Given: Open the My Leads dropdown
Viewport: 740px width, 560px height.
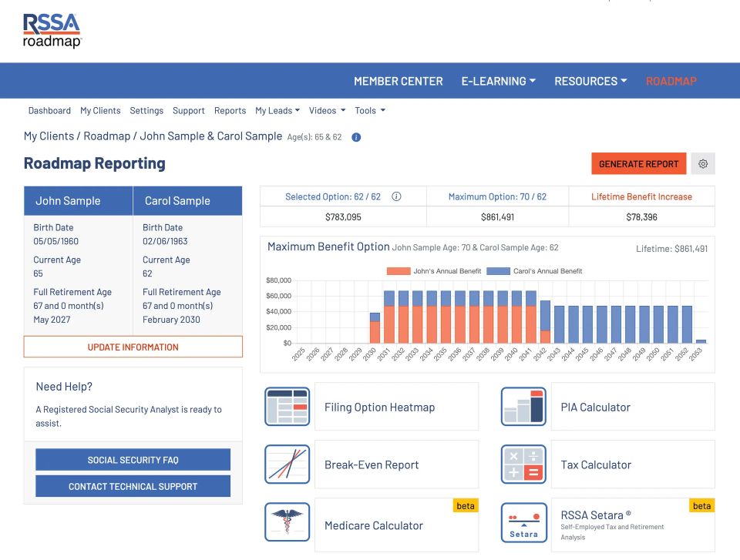Looking at the screenshot, I should (277, 110).
